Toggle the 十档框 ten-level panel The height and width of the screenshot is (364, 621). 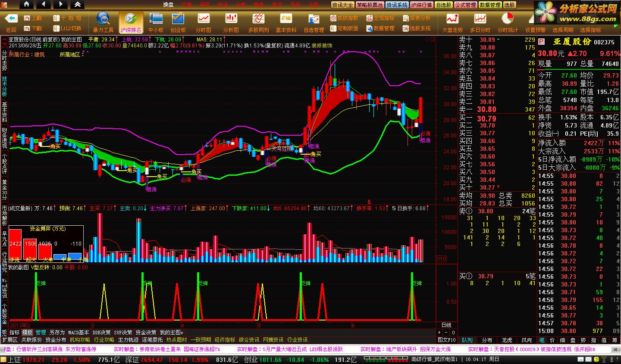67,18
